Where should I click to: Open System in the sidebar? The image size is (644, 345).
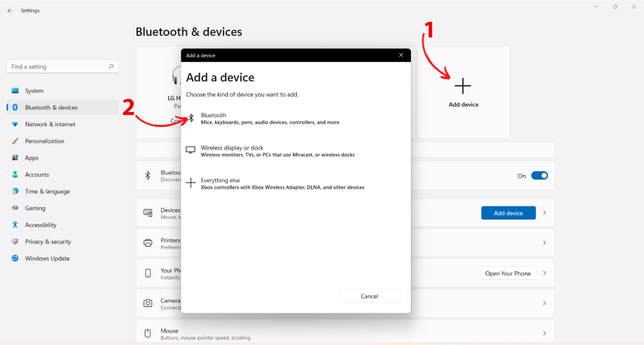click(63, 91)
